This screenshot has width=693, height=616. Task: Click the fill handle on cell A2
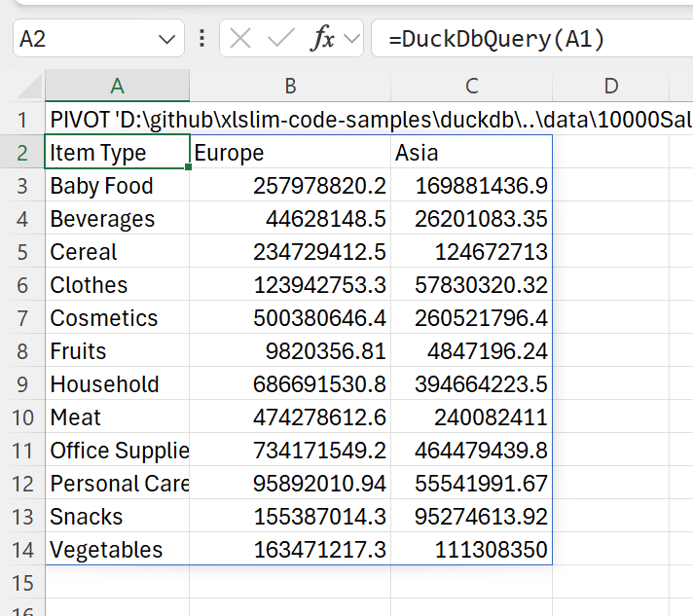(189, 167)
